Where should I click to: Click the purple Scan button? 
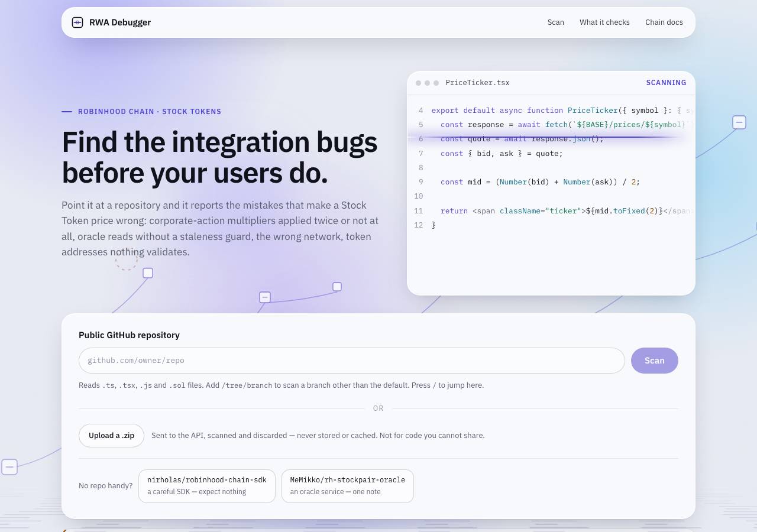(x=655, y=361)
